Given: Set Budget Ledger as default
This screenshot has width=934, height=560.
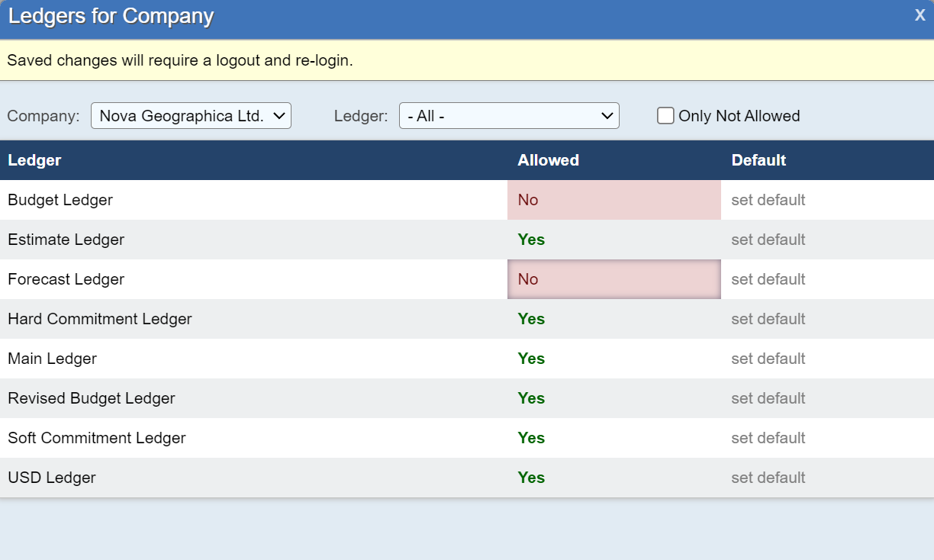Looking at the screenshot, I should tap(768, 200).
